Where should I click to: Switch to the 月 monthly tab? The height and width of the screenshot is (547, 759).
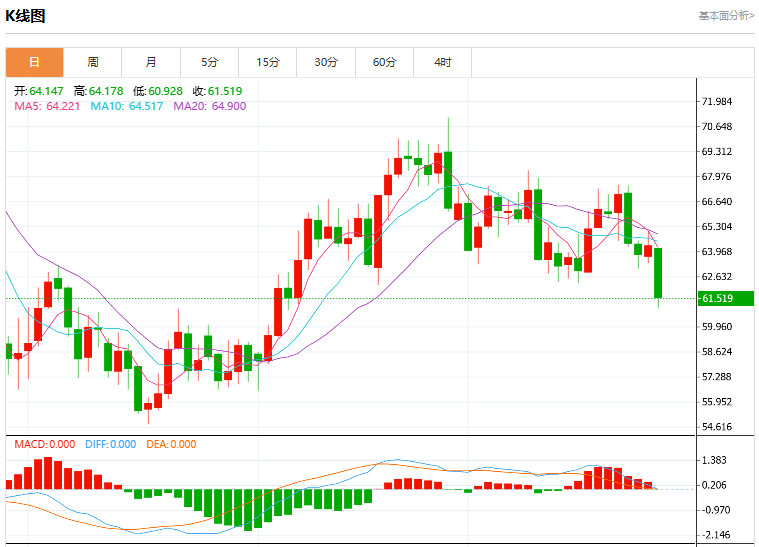(x=151, y=62)
